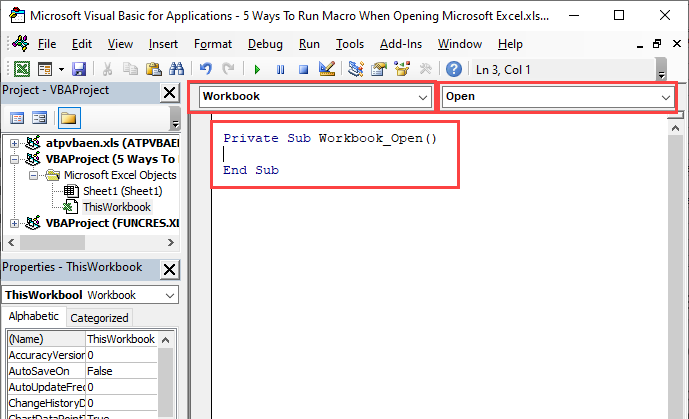Click the (Name) property value ThisWorkbook

(121, 339)
